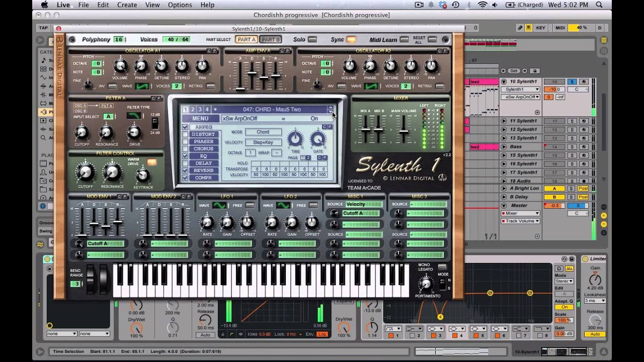Toggle the Mono Legato button
This screenshot has width=644, height=362.
[x=442, y=267]
